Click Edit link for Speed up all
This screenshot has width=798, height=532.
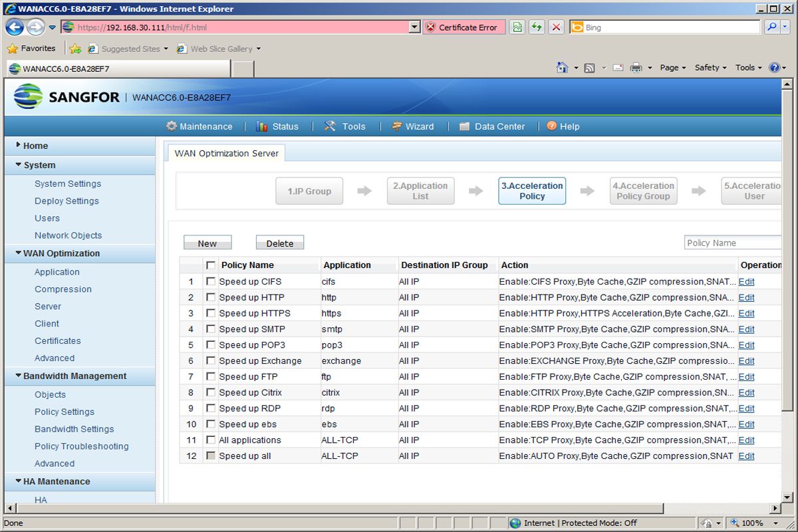[x=746, y=456]
